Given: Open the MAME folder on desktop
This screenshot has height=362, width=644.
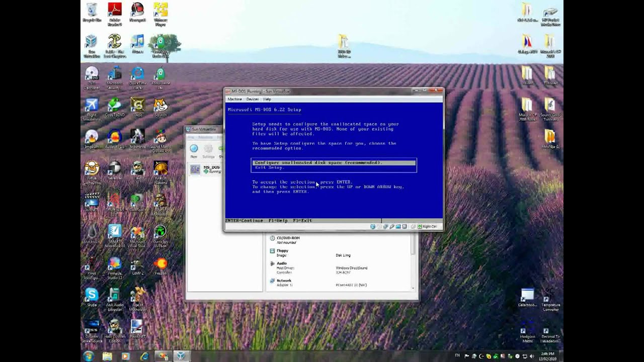Looking at the screenshot, I should (527, 75).
